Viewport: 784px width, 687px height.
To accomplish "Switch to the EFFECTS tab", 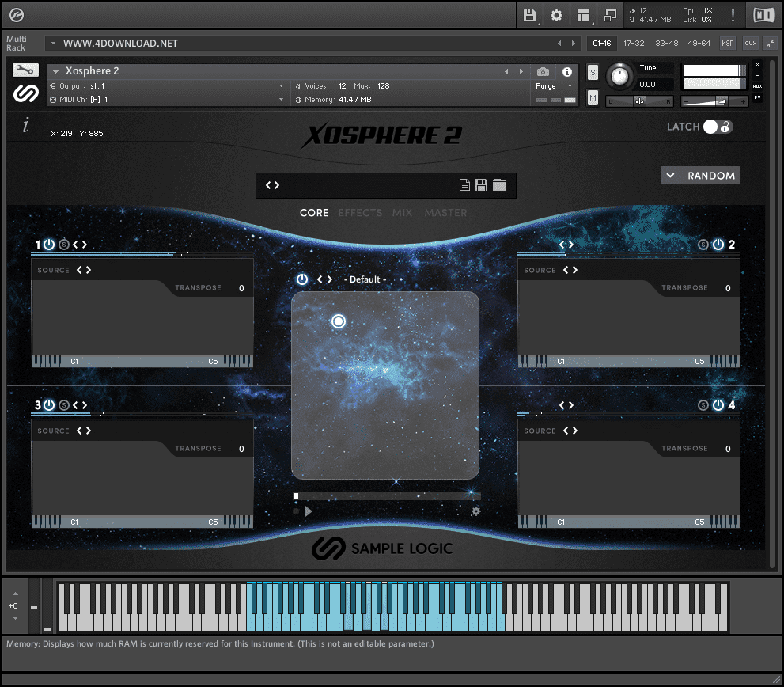I will pyautogui.click(x=360, y=213).
